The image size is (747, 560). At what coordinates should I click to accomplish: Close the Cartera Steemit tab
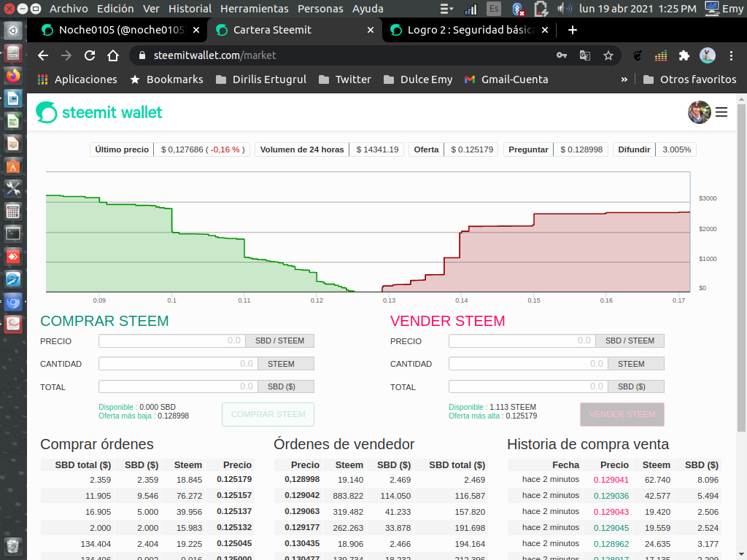371,30
